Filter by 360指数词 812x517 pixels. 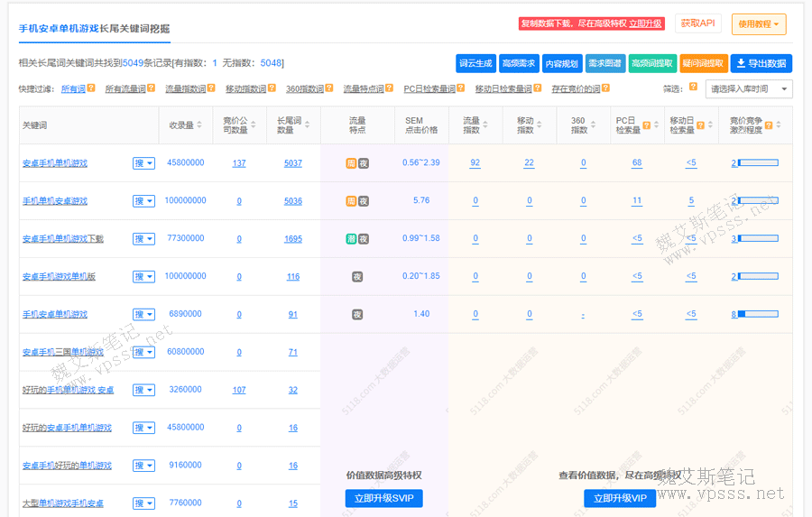305,89
